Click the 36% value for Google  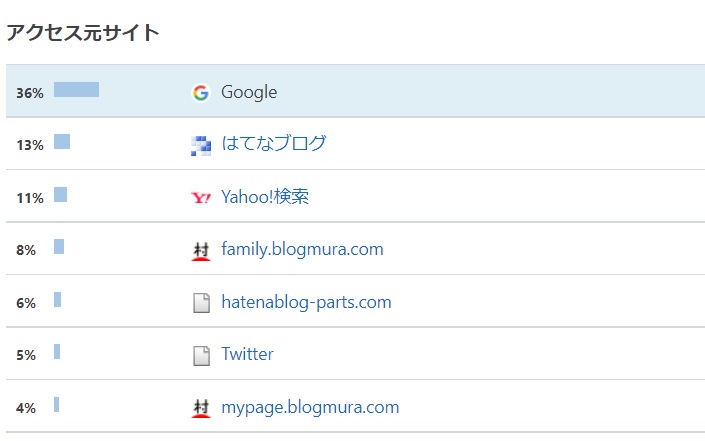[x=30, y=93]
